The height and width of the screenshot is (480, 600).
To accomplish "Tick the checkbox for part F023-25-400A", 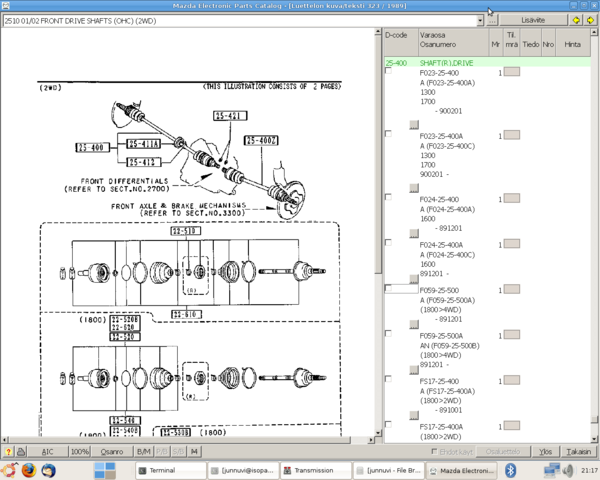I will tap(388, 134).
